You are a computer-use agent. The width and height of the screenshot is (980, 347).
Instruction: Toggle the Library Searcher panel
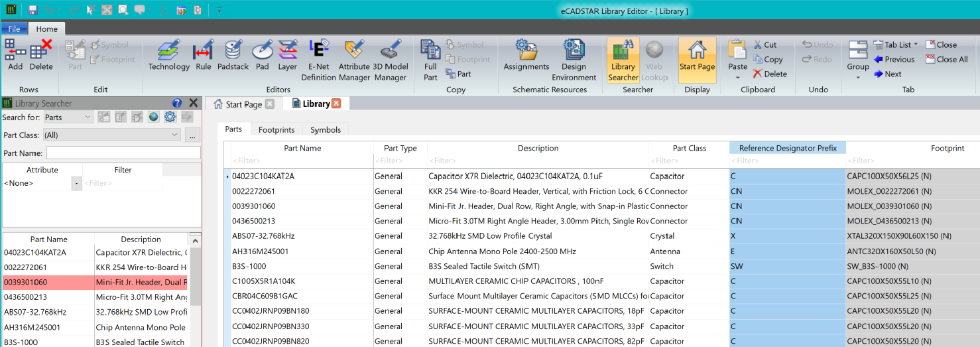point(623,60)
